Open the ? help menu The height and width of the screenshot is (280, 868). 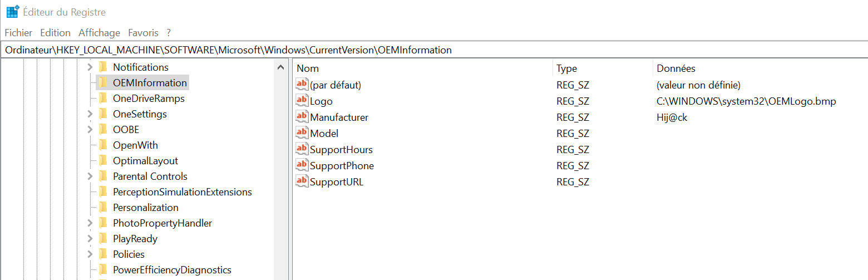tap(169, 33)
